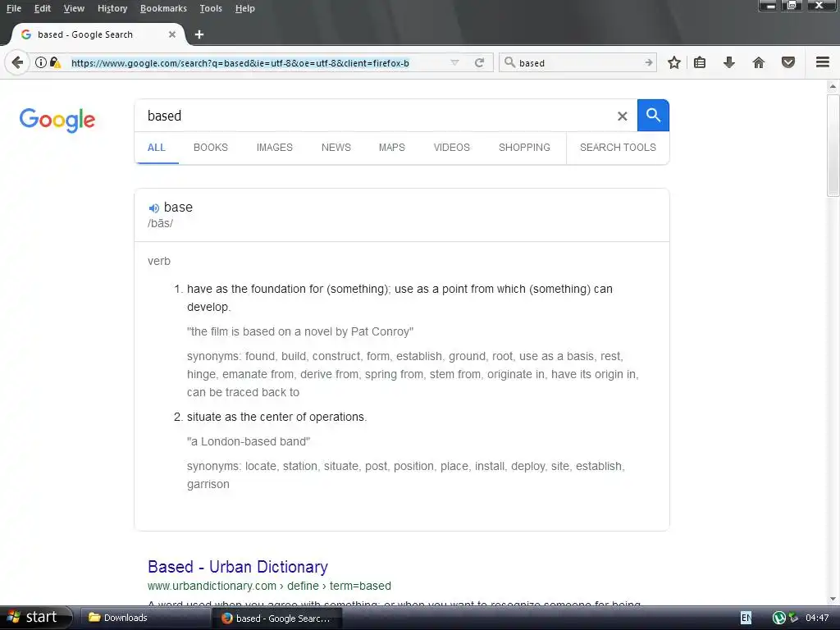Click the urbandictionary.com result URL text
The width and height of the screenshot is (840, 630).
pos(269,586)
